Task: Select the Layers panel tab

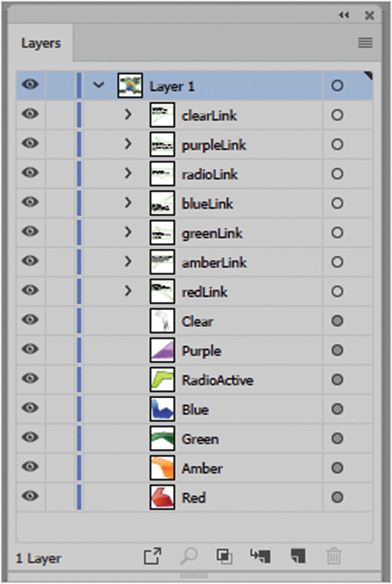Action: point(41,43)
